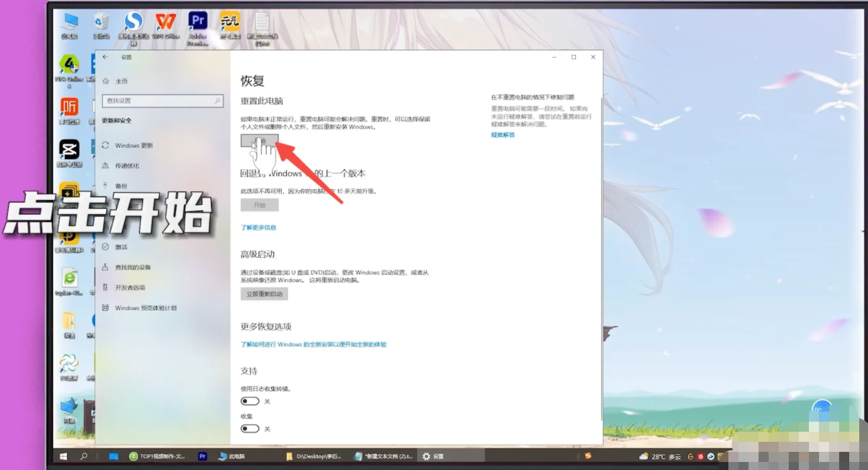Image resolution: width=868 pixels, height=470 pixels.
Task: Click the Task View taskbar icon
Action: click(x=113, y=457)
